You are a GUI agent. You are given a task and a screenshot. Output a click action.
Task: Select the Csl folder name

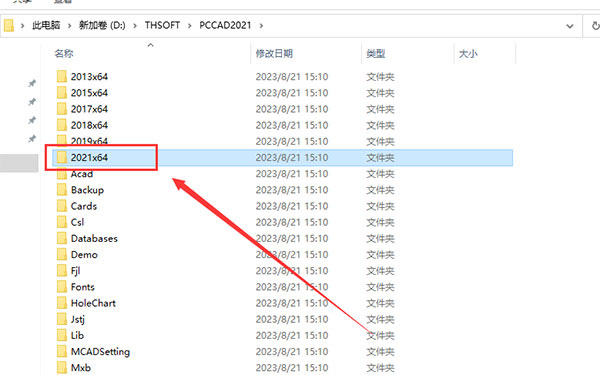click(77, 222)
